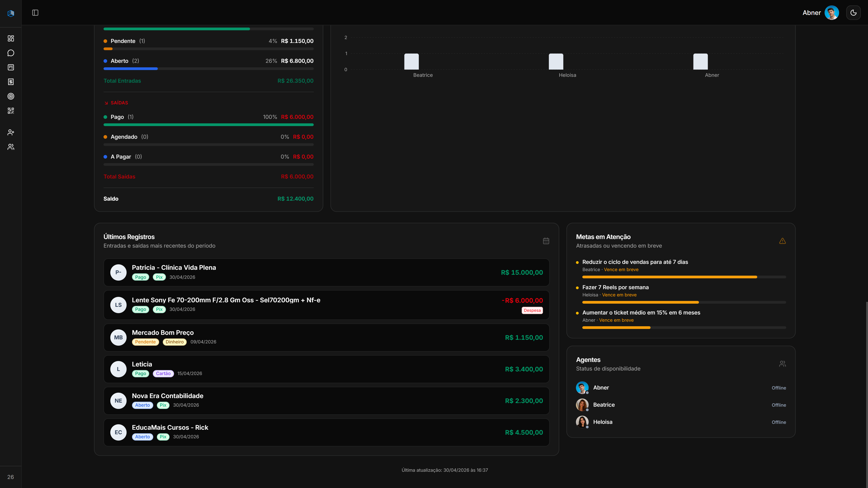This screenshot has width=868, height=488.
Task: Click users icon in Agentes card
Action: tap(782, 364)
